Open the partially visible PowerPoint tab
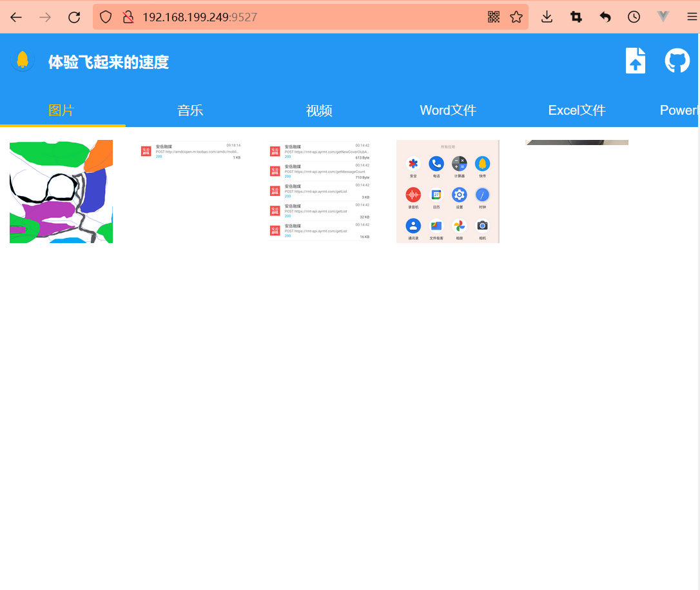Image resolution: width=700 pixels, height=590 pixels. 678,110
